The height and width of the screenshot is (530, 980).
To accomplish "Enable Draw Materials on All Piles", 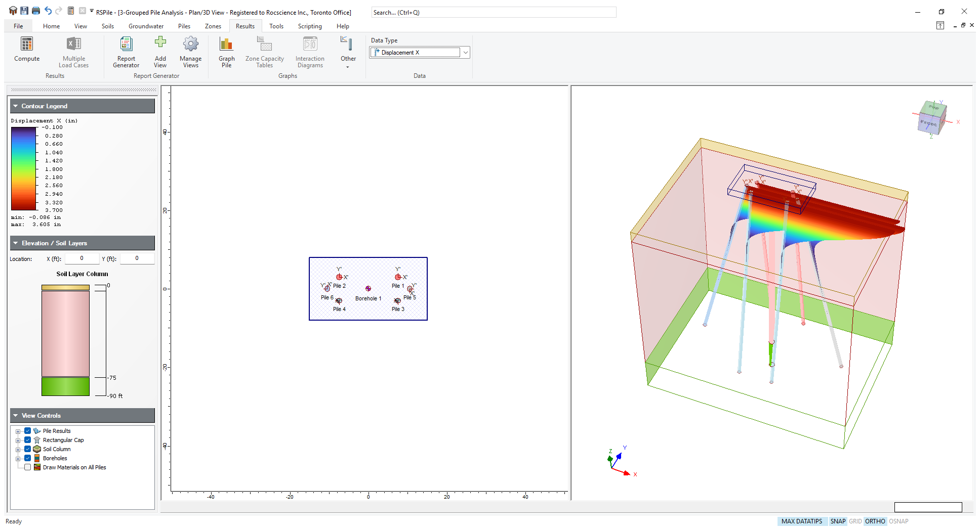I will 27,467.
